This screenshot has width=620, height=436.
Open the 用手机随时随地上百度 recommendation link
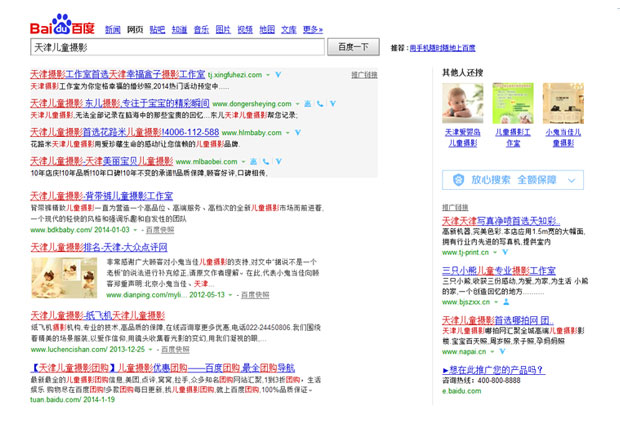(x=442, y=48)
